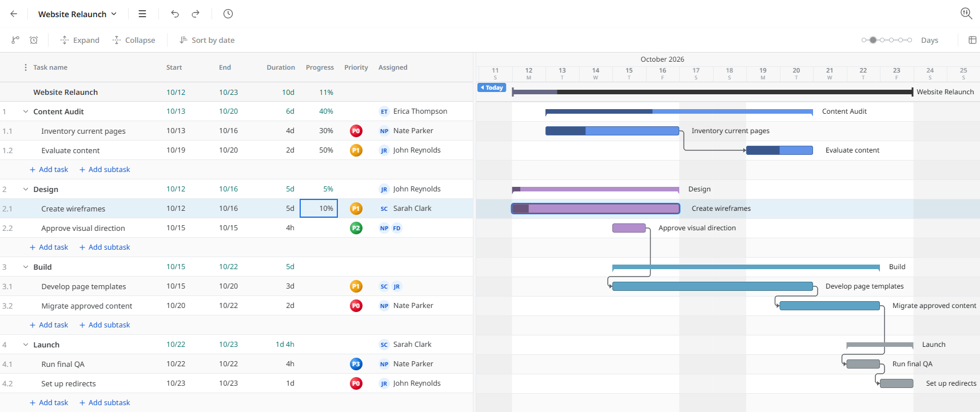Screen dimensions: 980x412
Task: Select the Migrate approved content task name
Action: [87, 306]
